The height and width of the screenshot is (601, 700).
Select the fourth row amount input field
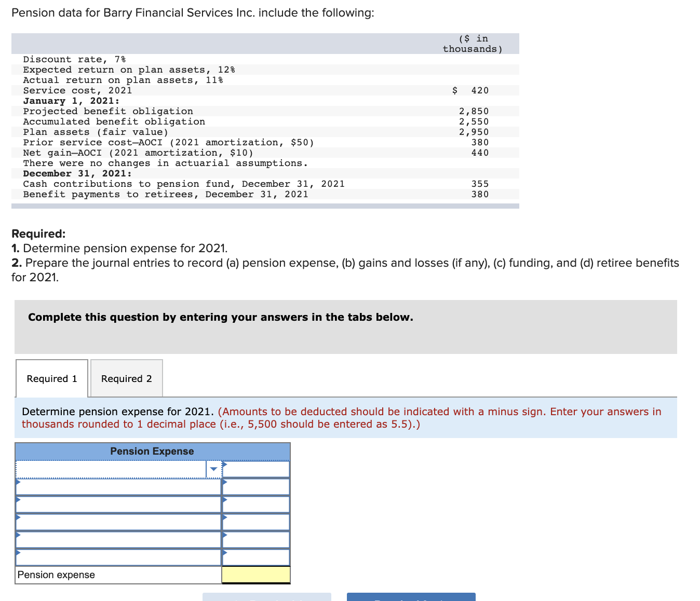point(256,522)
